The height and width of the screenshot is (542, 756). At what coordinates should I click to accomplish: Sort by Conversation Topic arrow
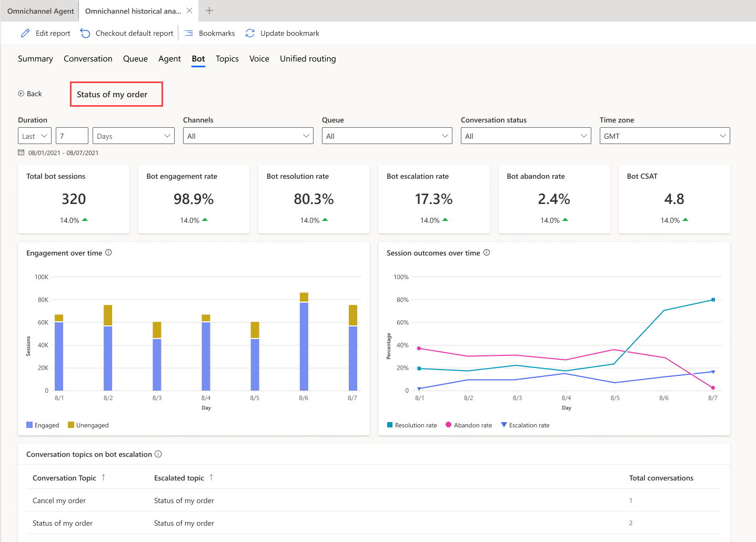(x=104, y=477)
